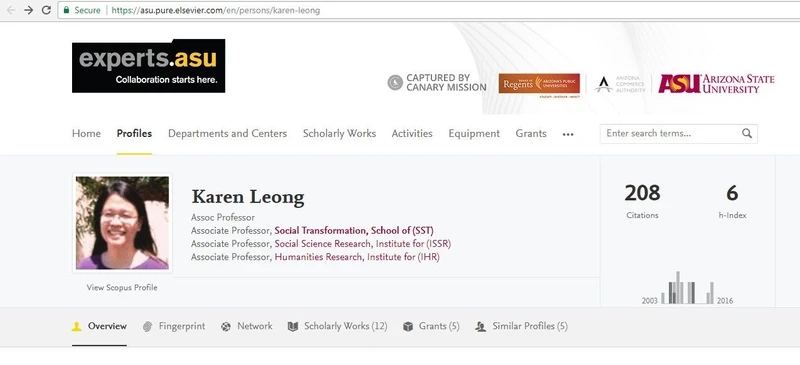
Task: Click the 2003–2016 citations bar chart
Action: (688, 288)
